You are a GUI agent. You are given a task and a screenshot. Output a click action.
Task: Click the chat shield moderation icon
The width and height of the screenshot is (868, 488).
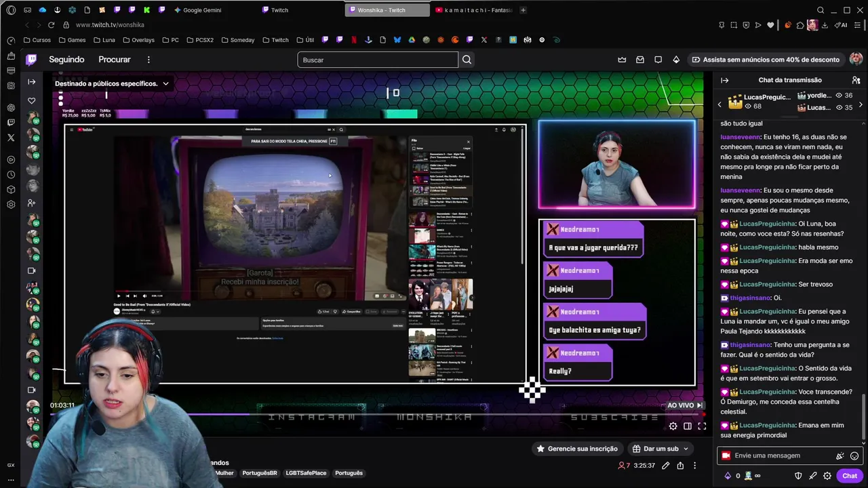(x=798, y=476)
